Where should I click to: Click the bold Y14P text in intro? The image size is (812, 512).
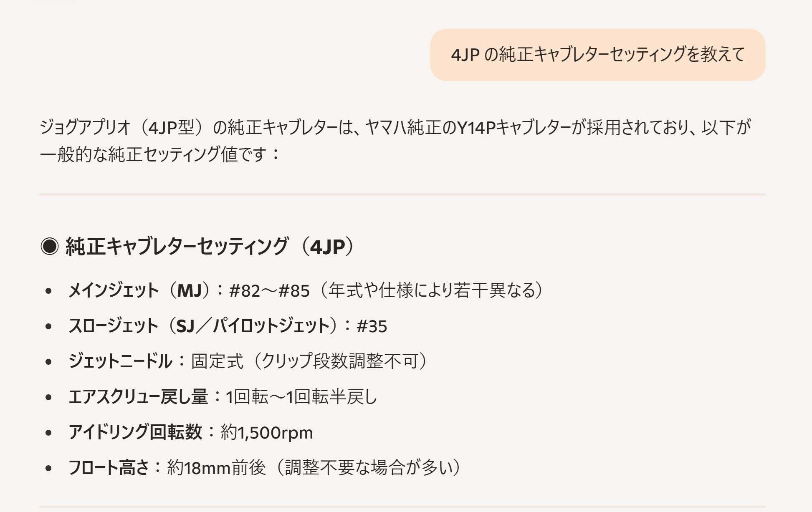[x=476, y=128]
